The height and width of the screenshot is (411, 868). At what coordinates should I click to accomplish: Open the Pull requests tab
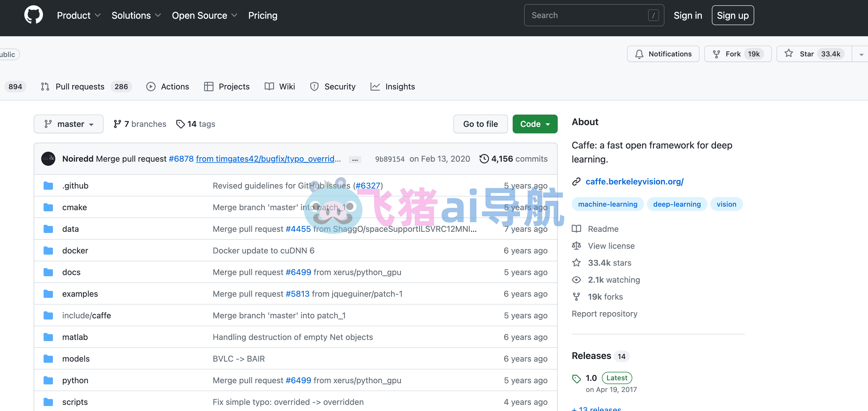[x=86, y=87]
